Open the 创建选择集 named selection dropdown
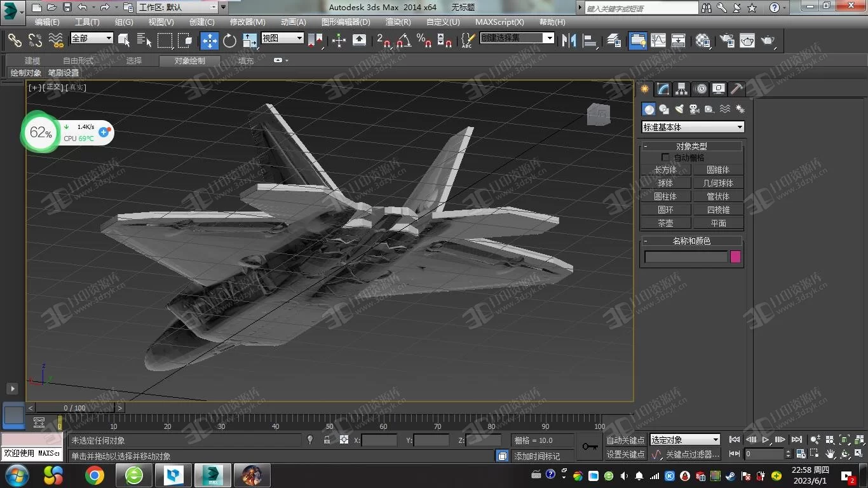The width and height of the screenshot is (868, 488). tap(517, 38)
